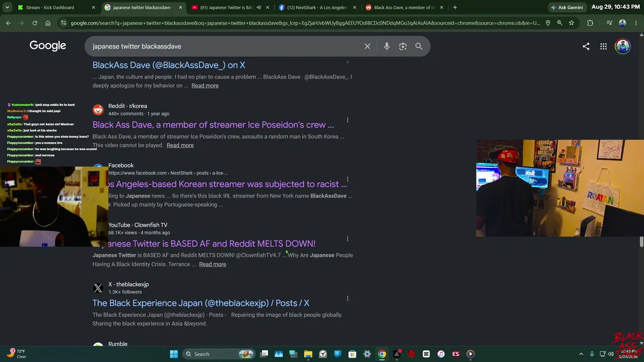Open the Chrome profile avatar

point(622,23)
